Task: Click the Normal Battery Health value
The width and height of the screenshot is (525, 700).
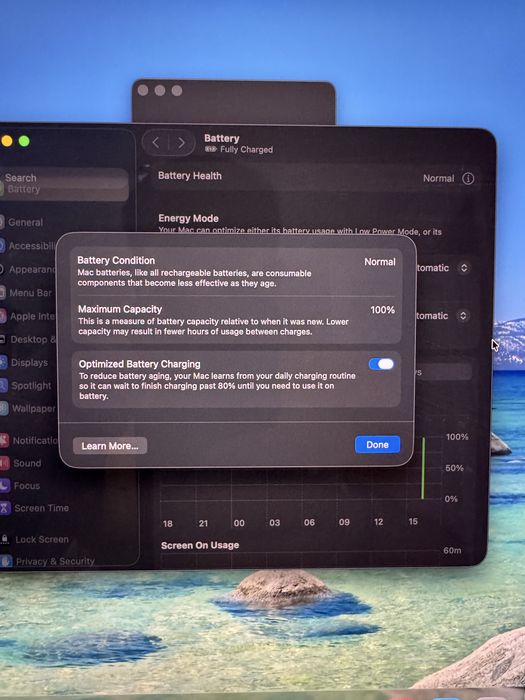Action: [438, 178]
